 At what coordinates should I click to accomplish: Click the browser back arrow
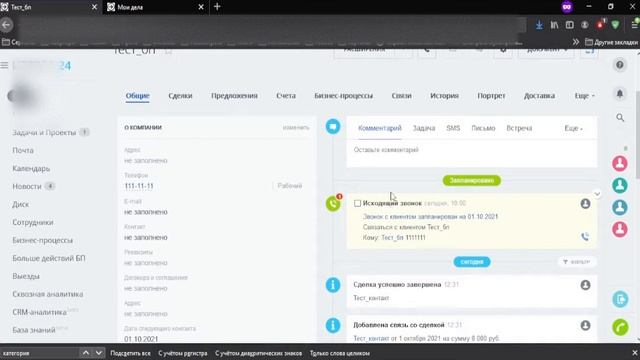[x=6, y=25]
